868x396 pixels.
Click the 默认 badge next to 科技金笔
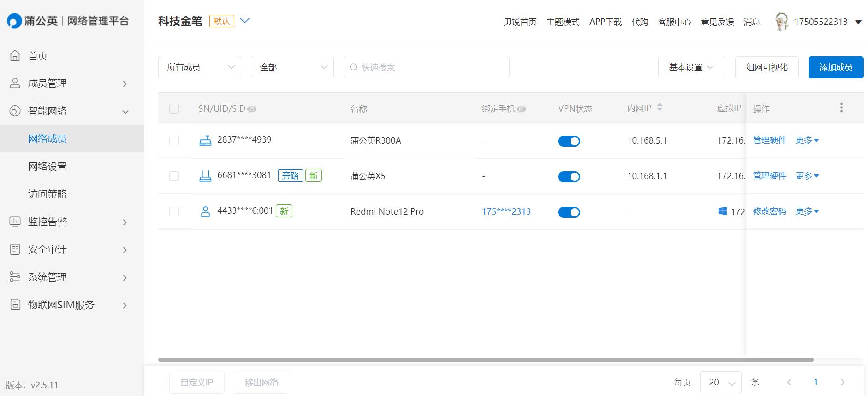[x=222, y=21]
